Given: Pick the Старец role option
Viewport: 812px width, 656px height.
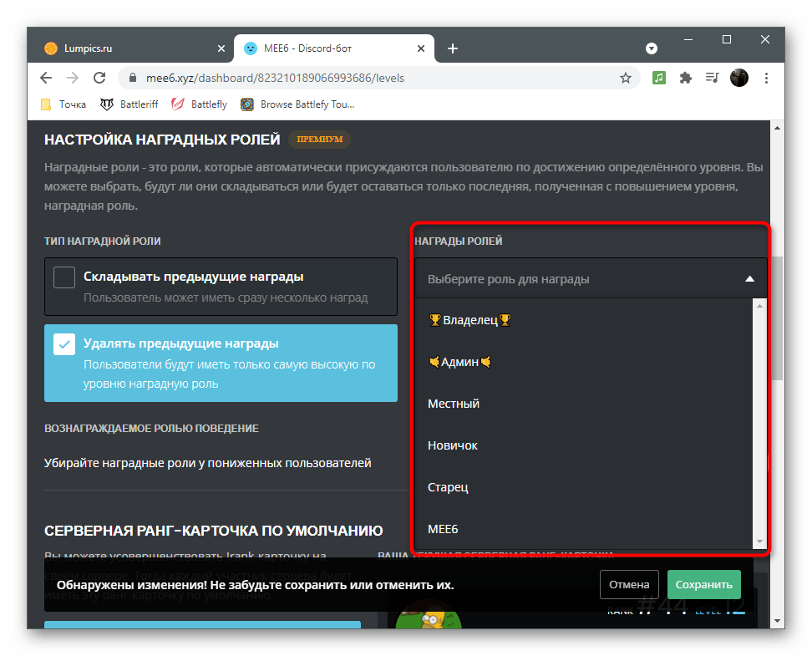Looking at the screenshot, I should (x=448, y=487).
